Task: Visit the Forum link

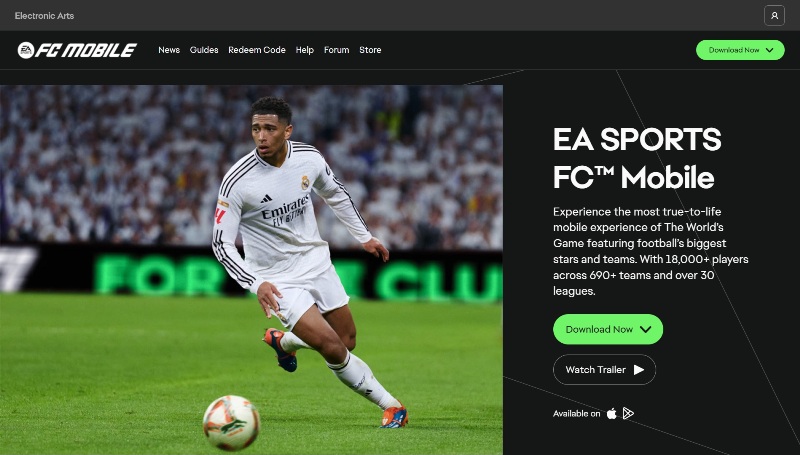Action: (x=337, y=50)
